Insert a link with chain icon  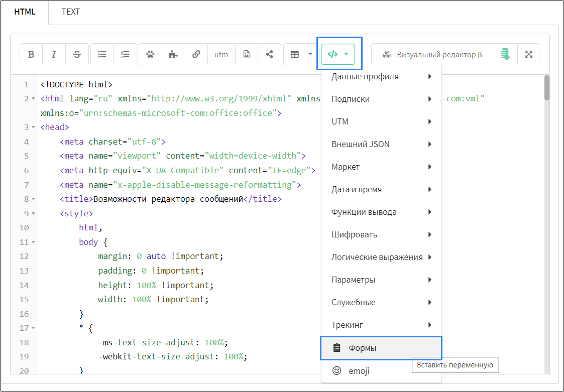tap(196, 54)
